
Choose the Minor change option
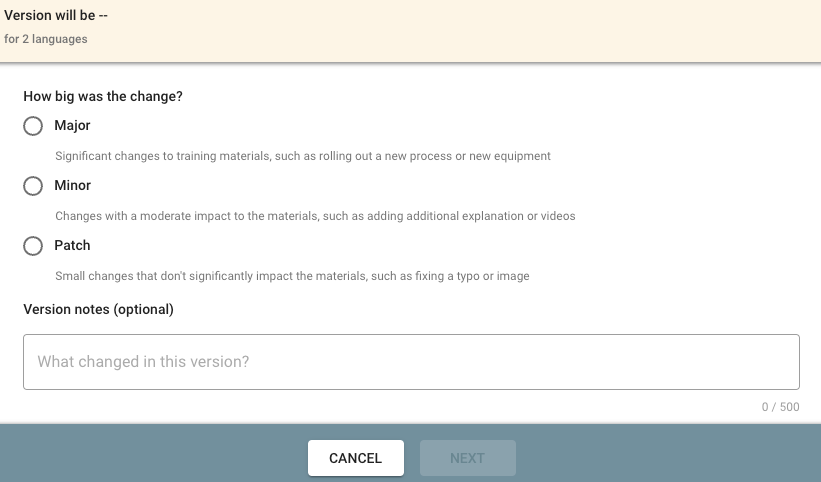[33, 186]
